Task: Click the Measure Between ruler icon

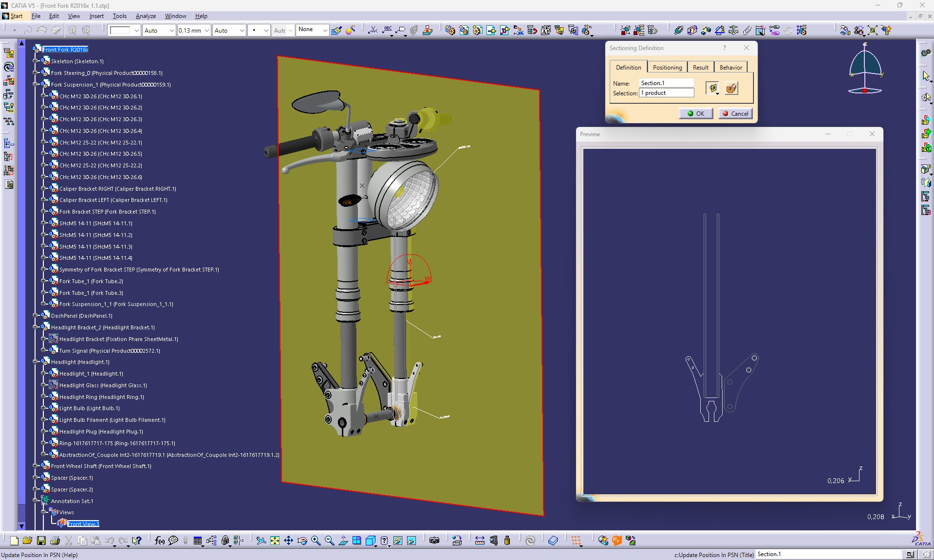Action: (480, 541)
